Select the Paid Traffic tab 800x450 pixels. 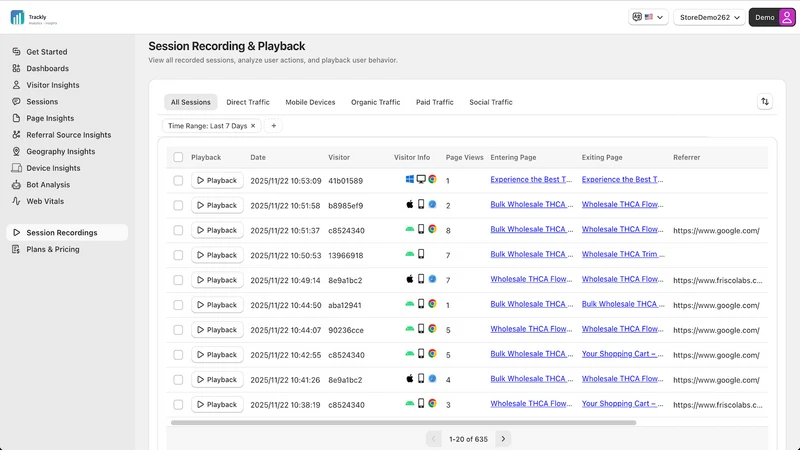coord(435,102)
